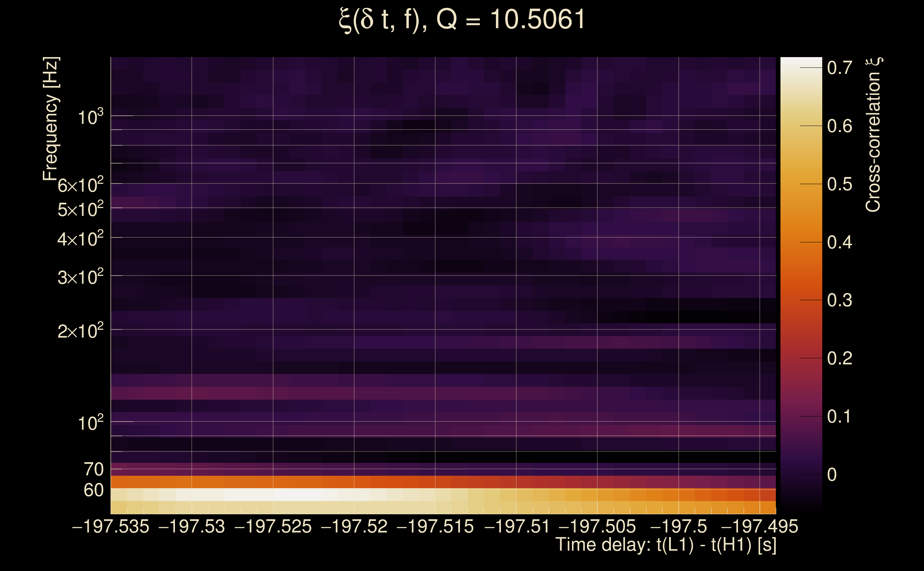This screenshot has height=571, width=924.
Task: Click the Frequency [Hz] y-axis label
Action: (x=51, y=118)
